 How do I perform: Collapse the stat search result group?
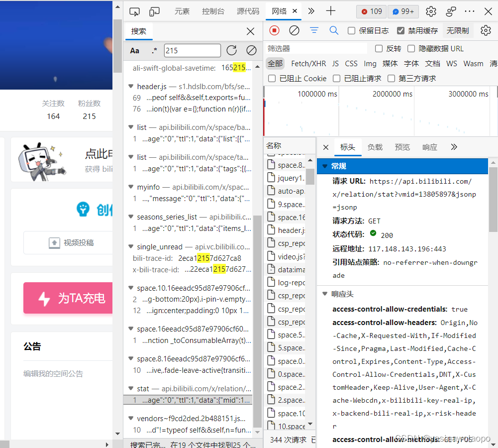130,388
